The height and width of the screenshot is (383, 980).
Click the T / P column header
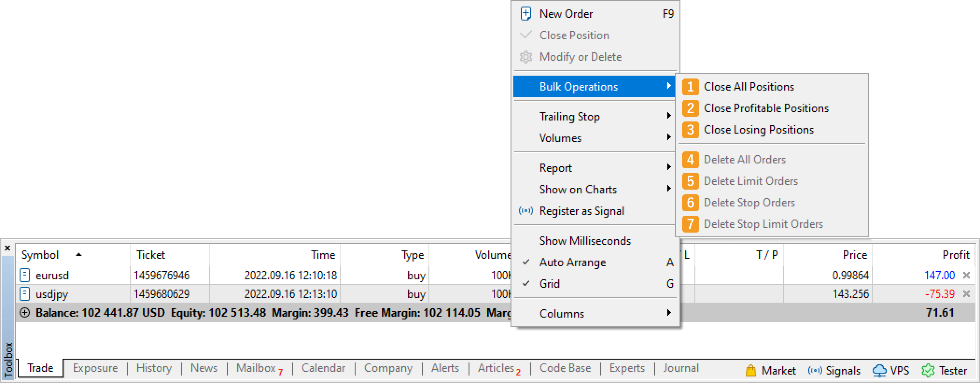pyautogui.click(x=739, y=255)
